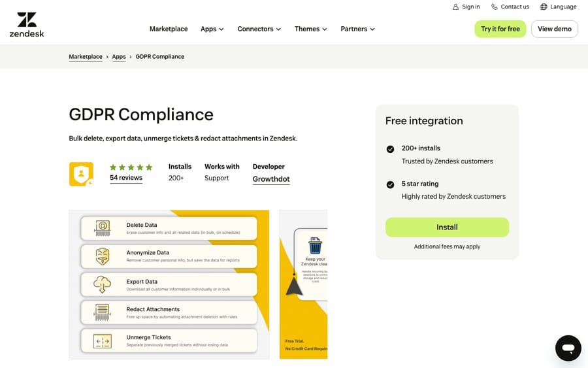
Task: Open the 54 reviews link
Action: (x=126, y=178)
